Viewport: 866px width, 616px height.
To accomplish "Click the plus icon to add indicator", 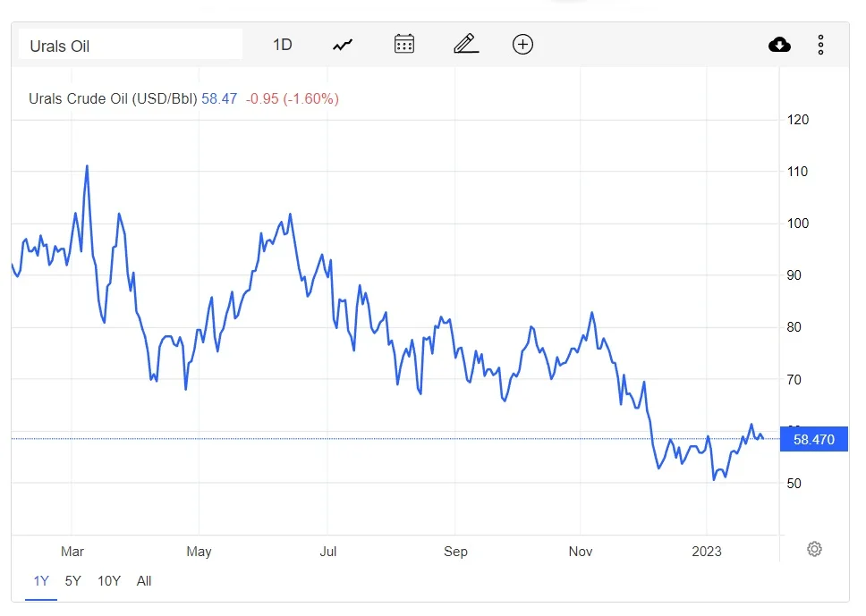I will click(x=522, y=44).
